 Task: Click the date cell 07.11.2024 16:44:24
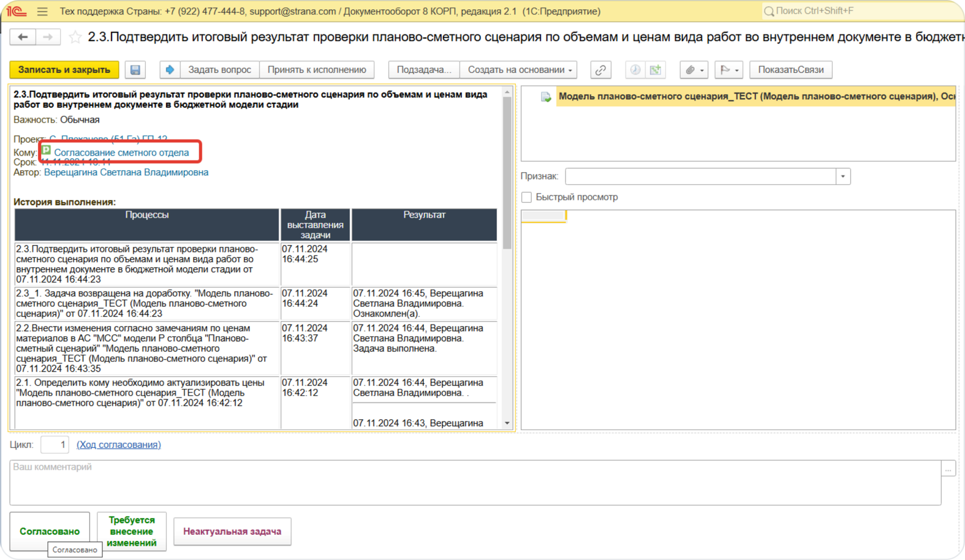click(315, 304)
